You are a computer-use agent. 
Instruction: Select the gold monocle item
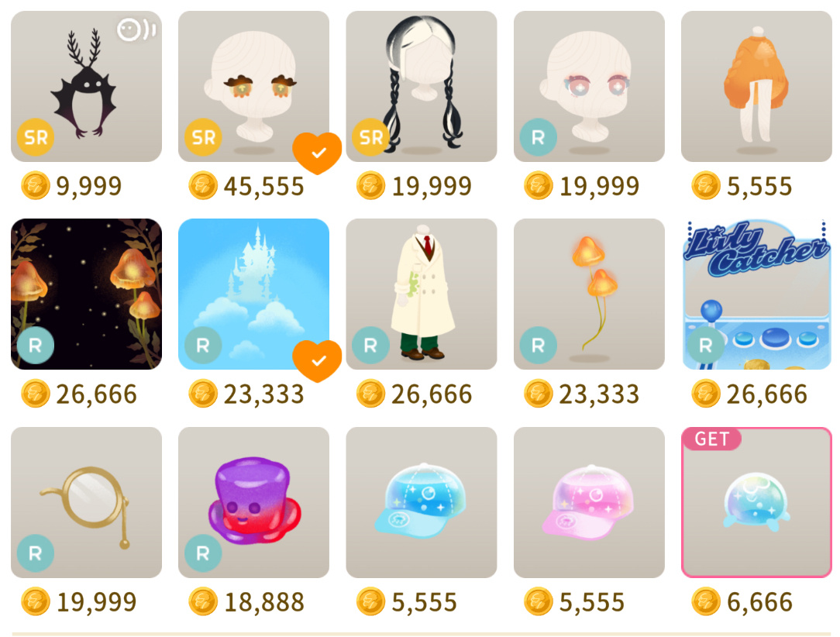86,502
